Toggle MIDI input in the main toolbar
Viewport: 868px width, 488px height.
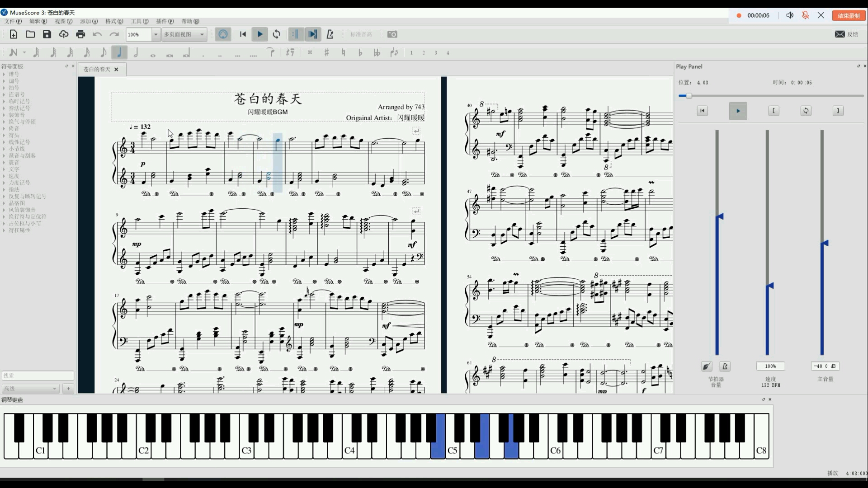click(223, 34)
